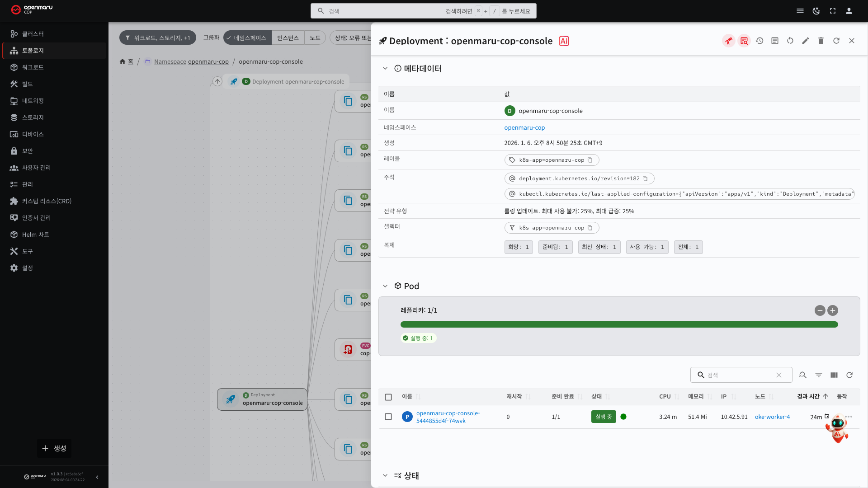Screen dimensions: 868x488
Task: Navigate up using topology arrow icon
Action: coord(217,81)
